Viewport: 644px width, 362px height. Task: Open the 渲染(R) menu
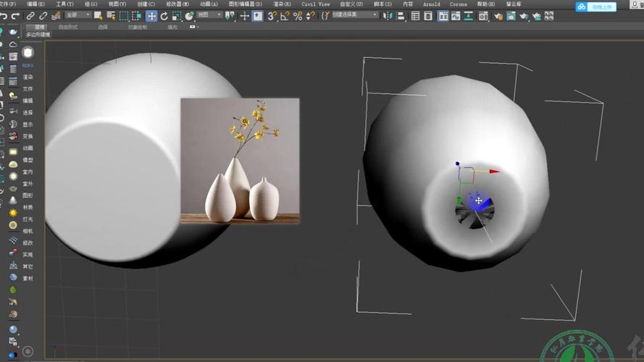point(282,4)
